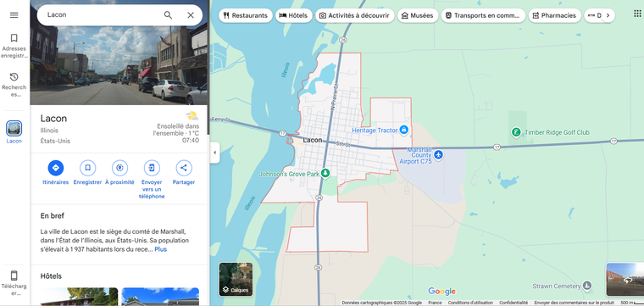Click Marshall County Airport marker
Image resolution: width=644 pixels, height=306 pixels.
tap(439, 155)
